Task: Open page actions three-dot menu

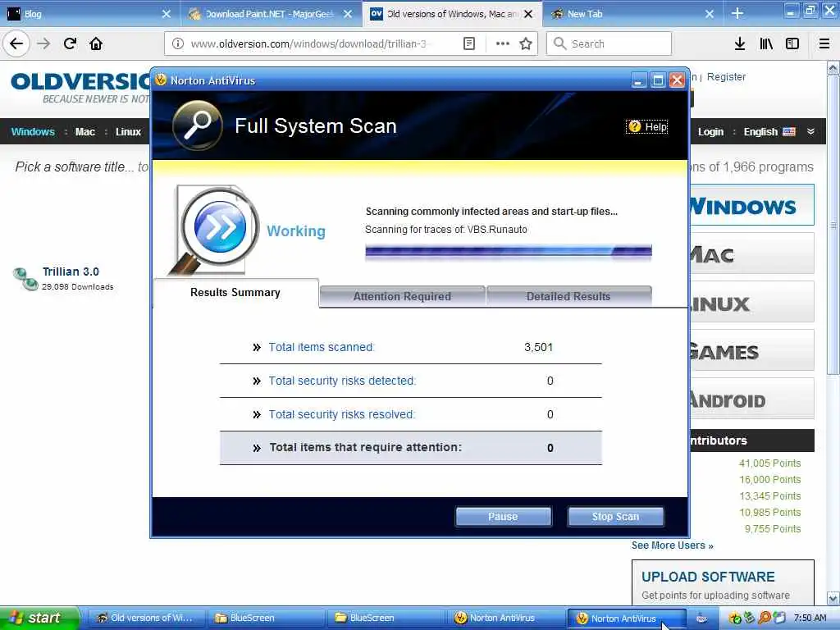Action: 503,43
